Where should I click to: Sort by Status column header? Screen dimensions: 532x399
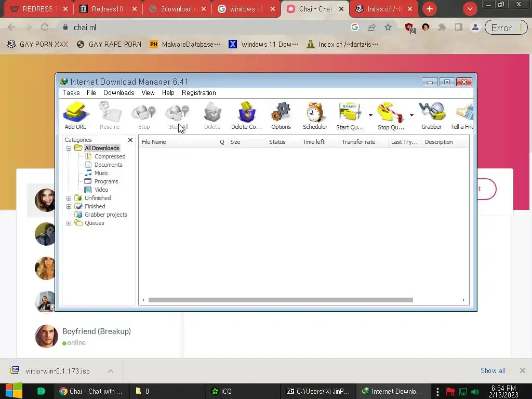click(283, 142)
